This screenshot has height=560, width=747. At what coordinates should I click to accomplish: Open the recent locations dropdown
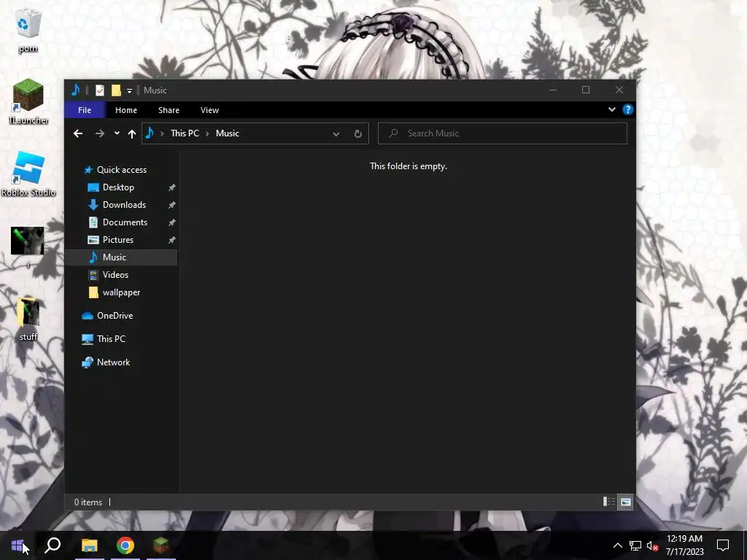pyautogui.click(x=117, y=133)
